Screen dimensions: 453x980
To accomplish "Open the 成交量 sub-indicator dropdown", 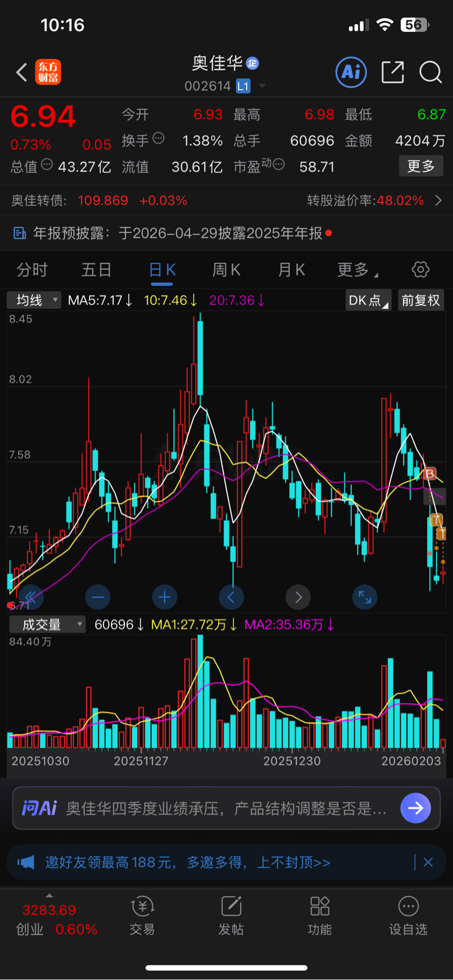I will [47, 625].
